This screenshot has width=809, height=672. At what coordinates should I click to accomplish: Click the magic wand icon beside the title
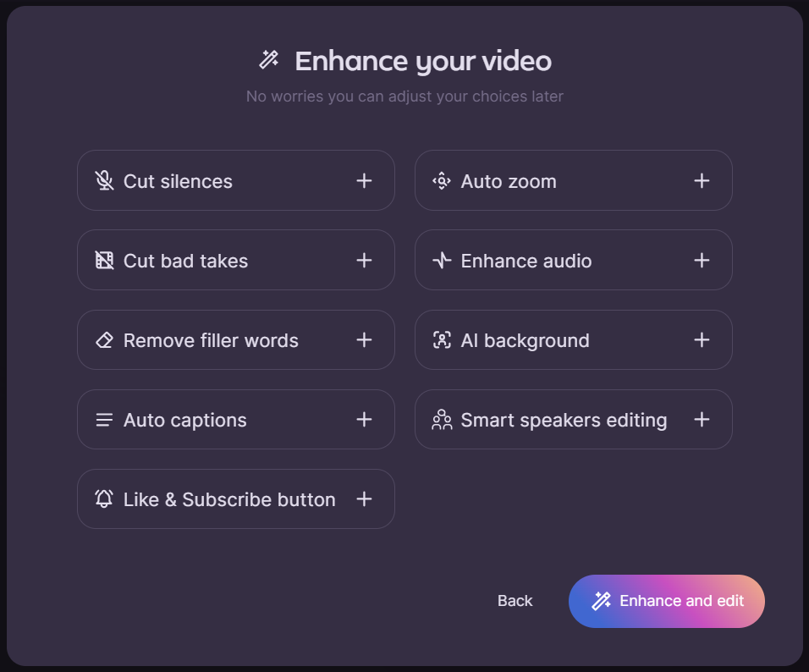269,60
